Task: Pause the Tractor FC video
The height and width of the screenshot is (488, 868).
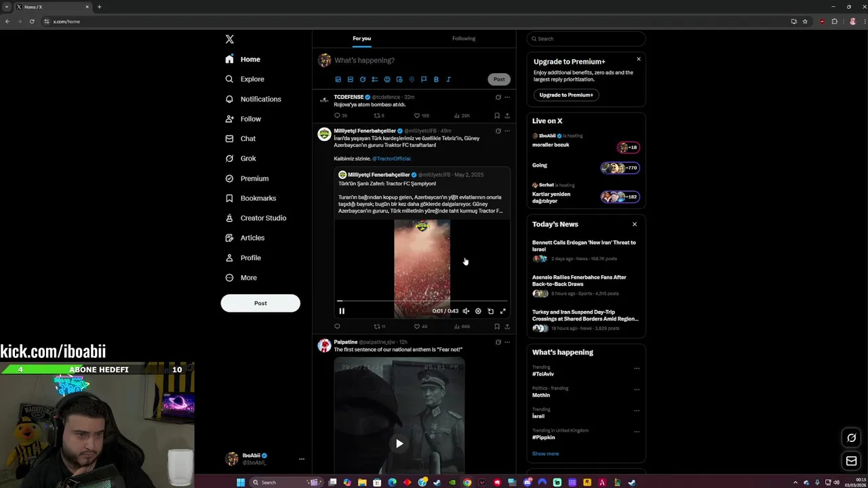Action: point(342,311)
